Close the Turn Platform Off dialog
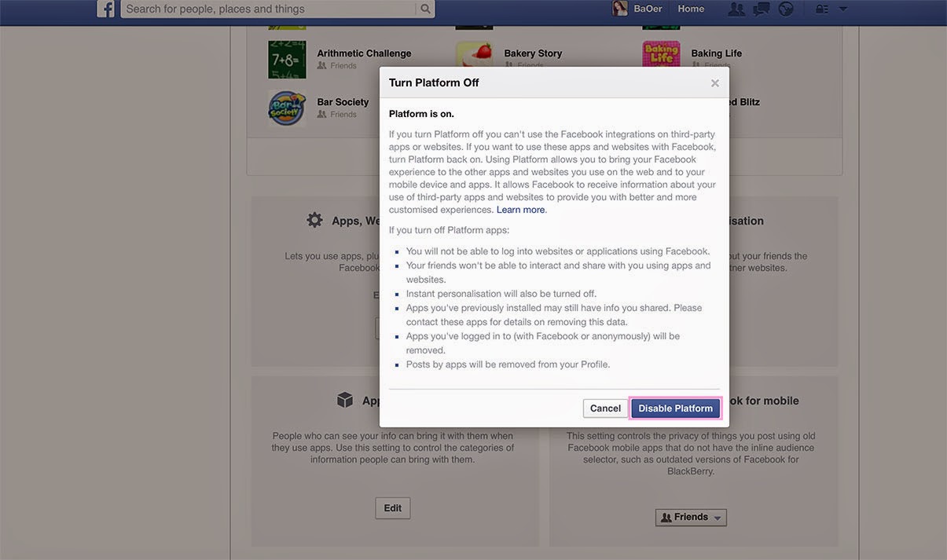 pos(715,83)
